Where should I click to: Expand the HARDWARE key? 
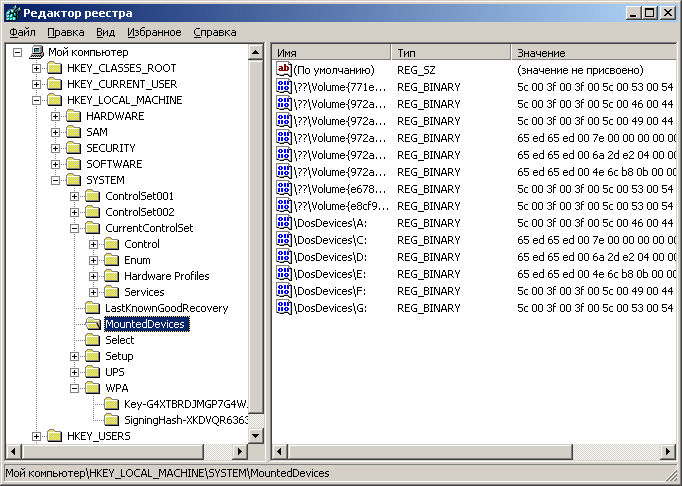56,116
